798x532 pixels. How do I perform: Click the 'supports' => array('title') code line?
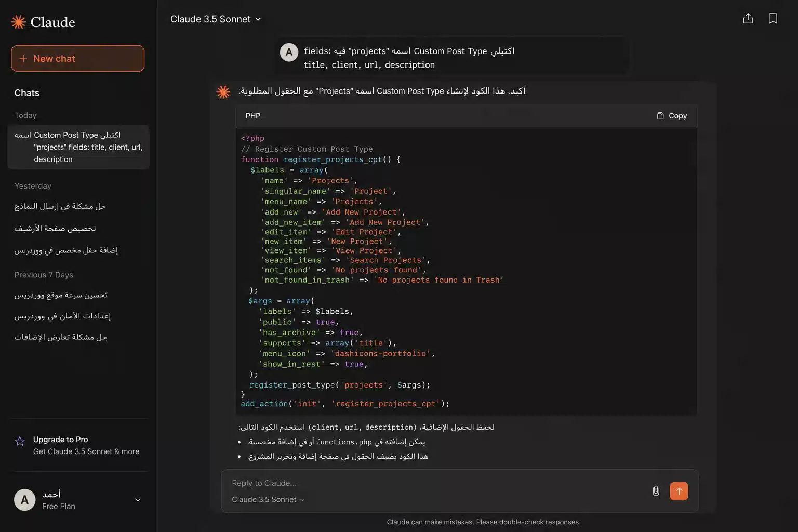pyautogui.click(x=327, y=343)
